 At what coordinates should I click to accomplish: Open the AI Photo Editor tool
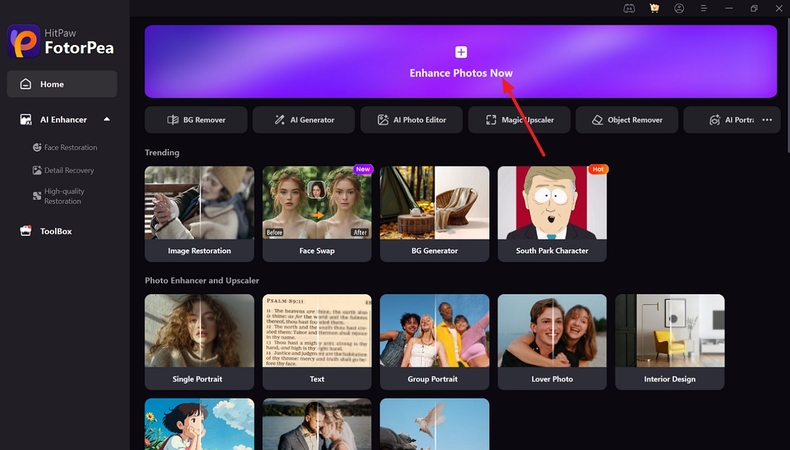coord(412,120)
